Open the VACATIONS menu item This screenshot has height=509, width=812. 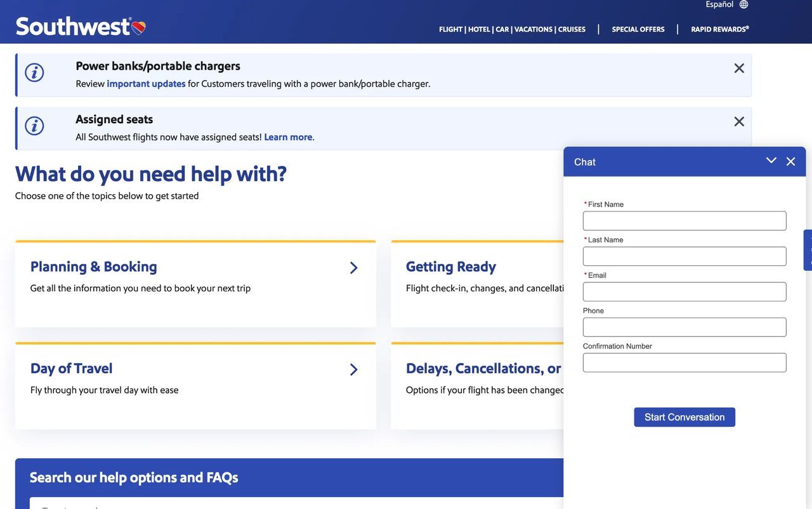533,29
